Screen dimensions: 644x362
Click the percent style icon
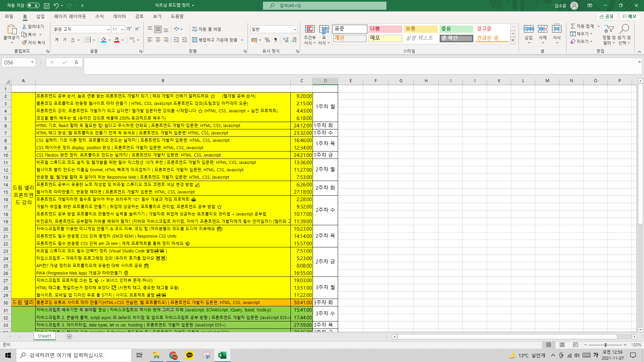(267, 40)
